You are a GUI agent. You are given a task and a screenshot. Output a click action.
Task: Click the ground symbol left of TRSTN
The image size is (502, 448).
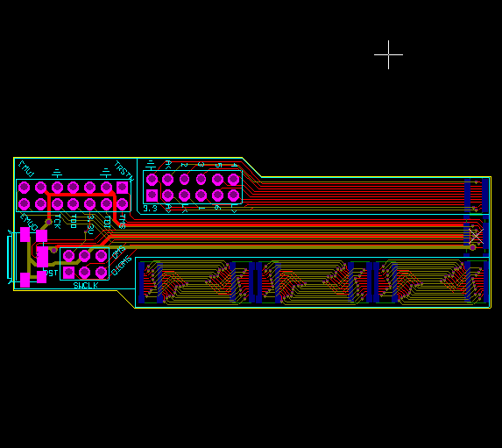(x=106, y=173)
